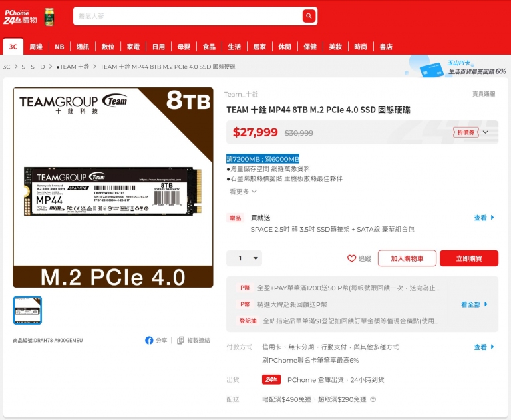Viewport: 511px width, 420px height.
Task: Click the struck-through $30,999 price
Action: pyautogui.click(x=299, y=133)
